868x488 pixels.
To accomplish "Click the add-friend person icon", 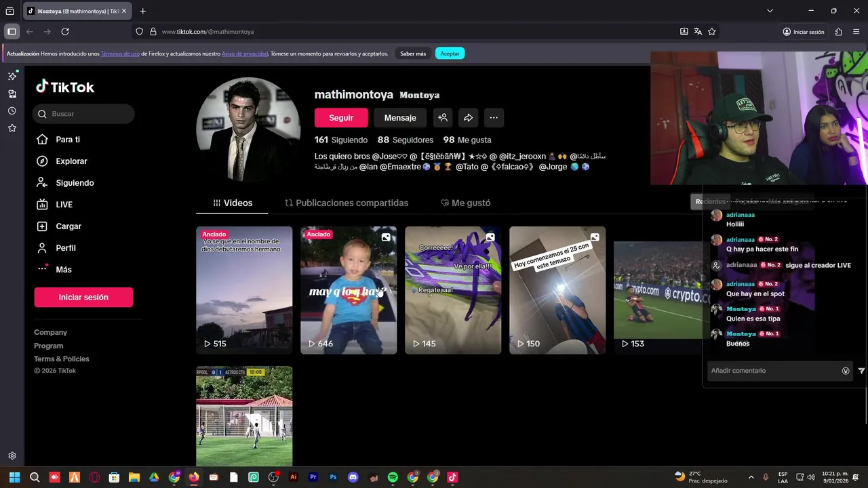I will click(443, 118).
